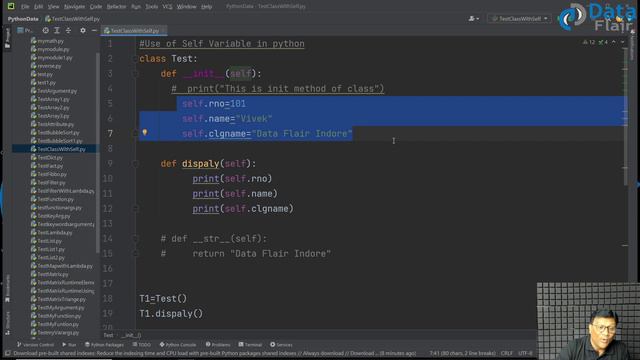Toggle the Structure tool window sidebar button

click(7, 323)
